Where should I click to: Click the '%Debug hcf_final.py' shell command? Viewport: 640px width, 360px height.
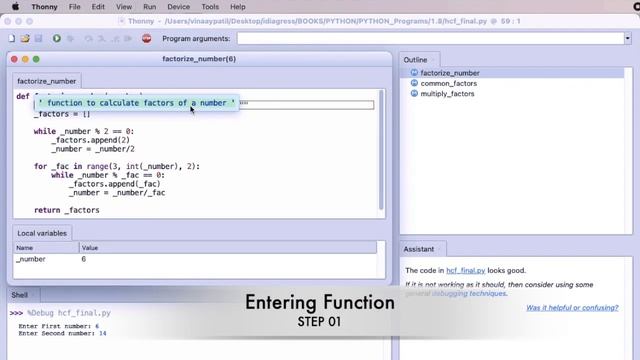[x=69, y=313]
